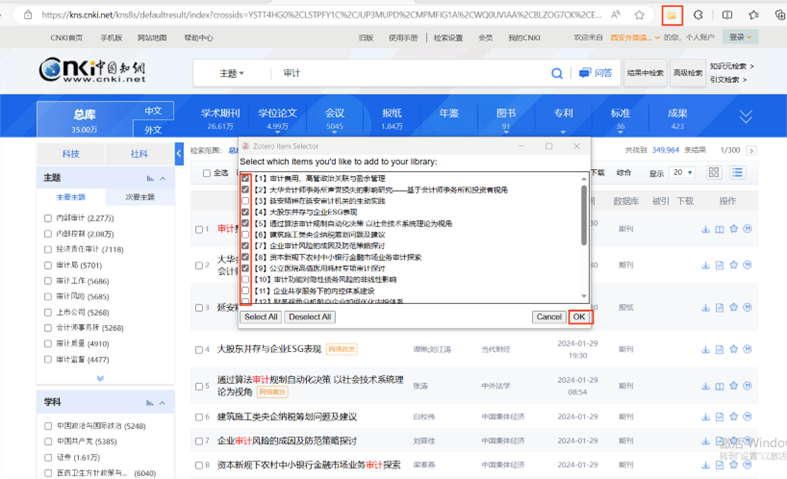Go to next results page arrow beside 1/300

(x=751, y=151)
